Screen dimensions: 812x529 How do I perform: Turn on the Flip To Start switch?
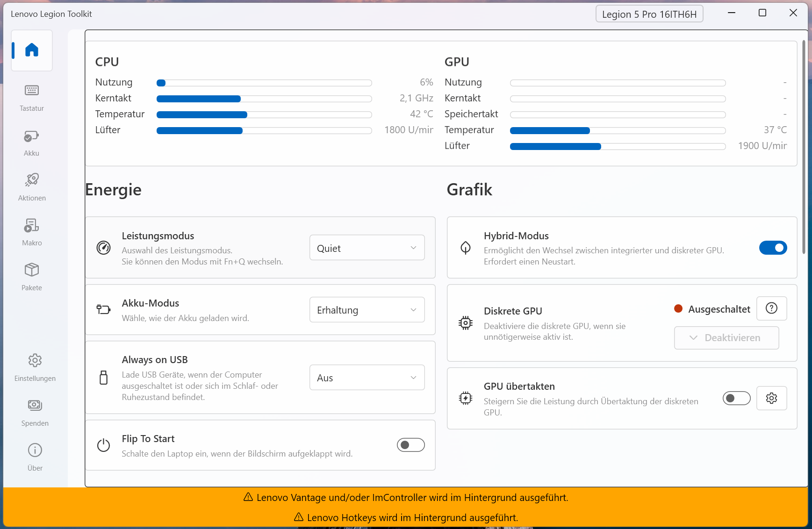pos(411,445)
